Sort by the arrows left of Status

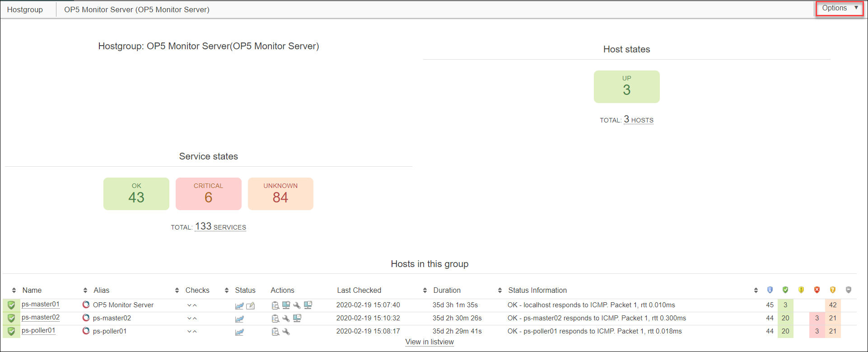[x=227, y=291]
